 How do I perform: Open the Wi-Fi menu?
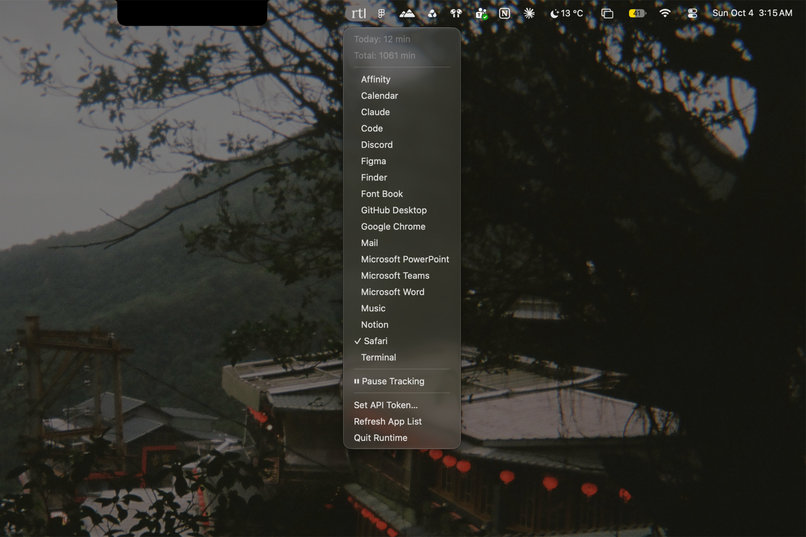tap(665, 13)
